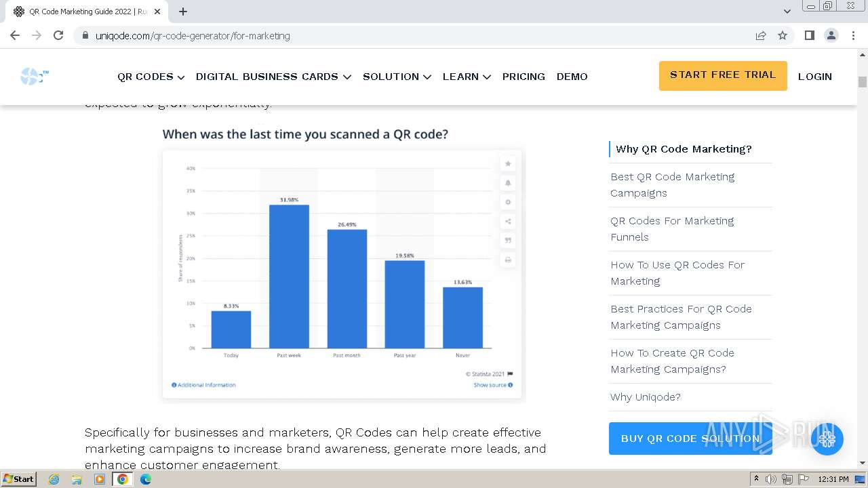Click the BUY QR CODE SOLUTION button
The height and width of the screenshot is (488, 868).
690,439
